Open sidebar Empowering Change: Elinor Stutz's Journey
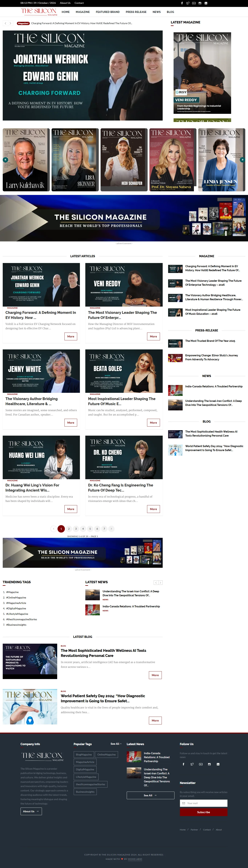Viewport: 248px width, 868px height. tap(212, 357)
